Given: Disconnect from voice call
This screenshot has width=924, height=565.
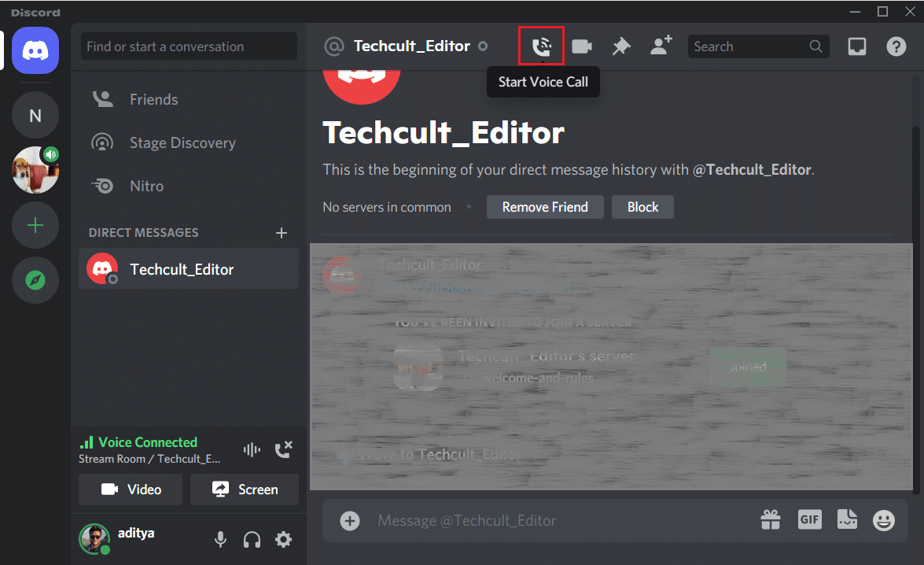Looking at the screenshot, I should 283,449.
